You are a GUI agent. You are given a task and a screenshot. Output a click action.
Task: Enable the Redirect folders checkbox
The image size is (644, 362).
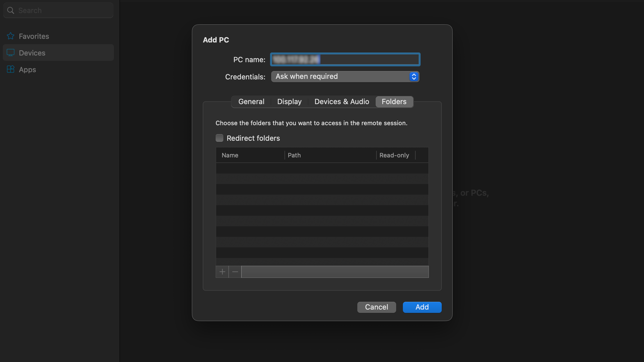pyautogui.click(x=219, y=138)
